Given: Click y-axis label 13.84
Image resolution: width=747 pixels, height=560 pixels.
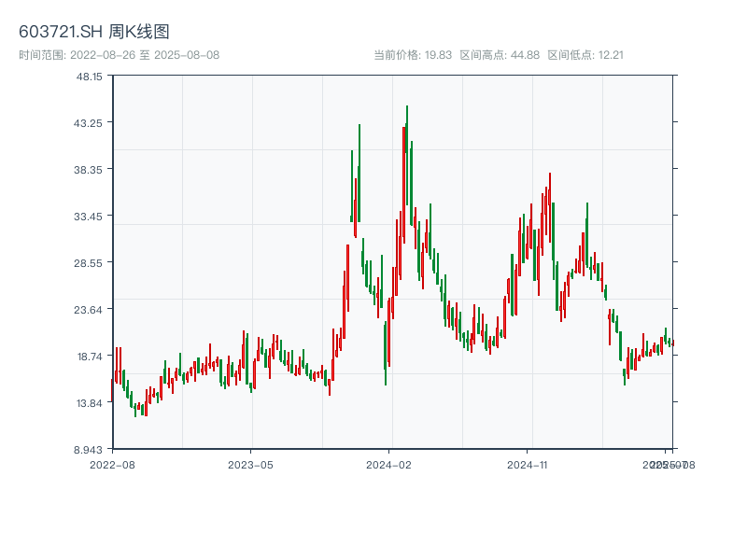Looking at the screenshot, I should pos(90,403).
